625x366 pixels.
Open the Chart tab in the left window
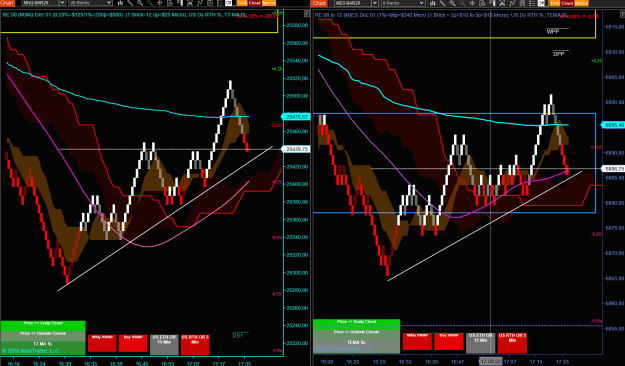tap(8, 3)
